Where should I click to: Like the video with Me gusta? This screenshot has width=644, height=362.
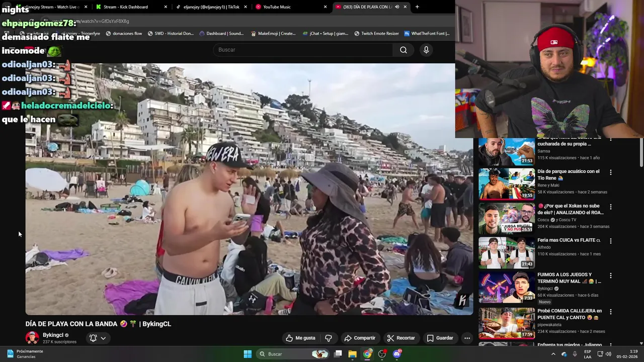[300, 338]
